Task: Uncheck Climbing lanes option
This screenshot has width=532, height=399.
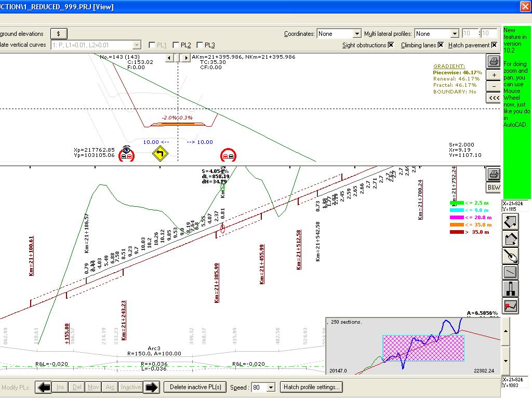Action: click(x=441, y=45)
